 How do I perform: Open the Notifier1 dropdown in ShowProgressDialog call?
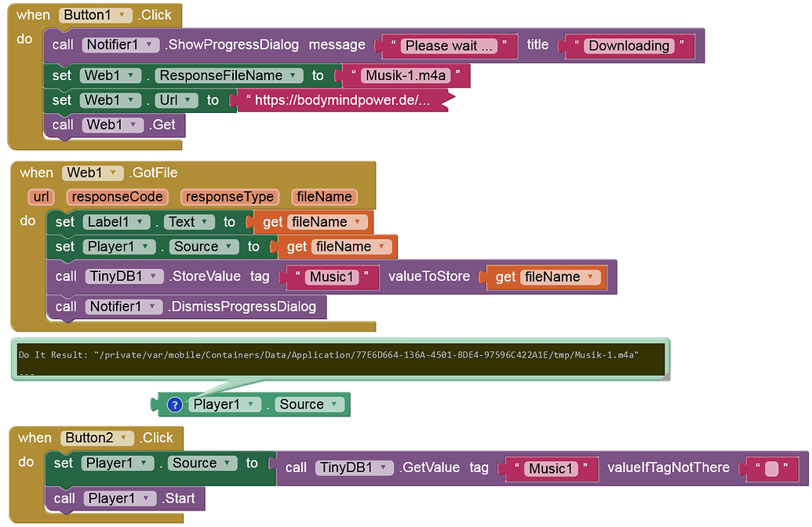[x=148, y=45]
